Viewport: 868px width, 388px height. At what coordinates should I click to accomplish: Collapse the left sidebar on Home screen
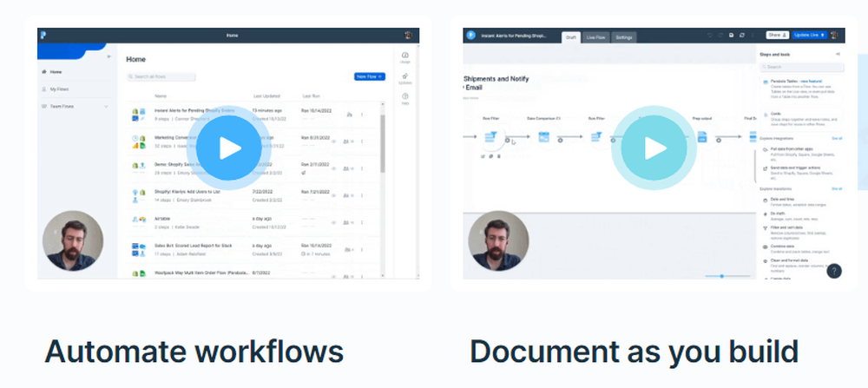pyautogui.click(x=109, y=56)
